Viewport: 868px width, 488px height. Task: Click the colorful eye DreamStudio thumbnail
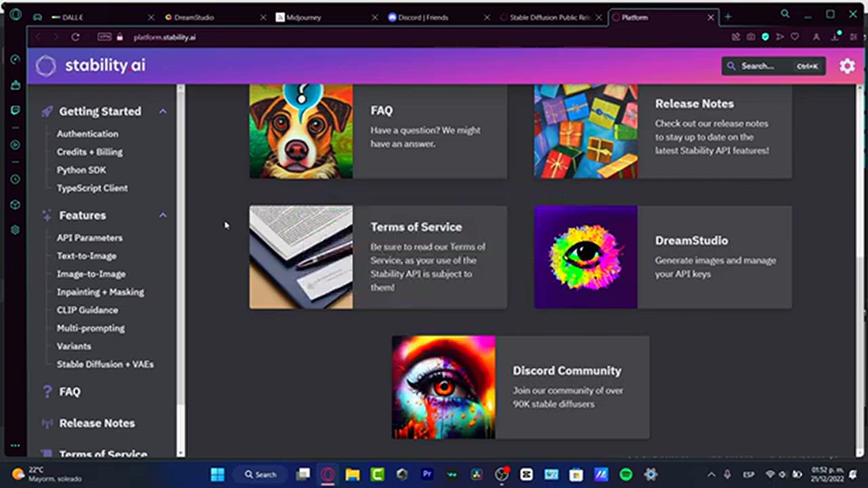(586, 257)
